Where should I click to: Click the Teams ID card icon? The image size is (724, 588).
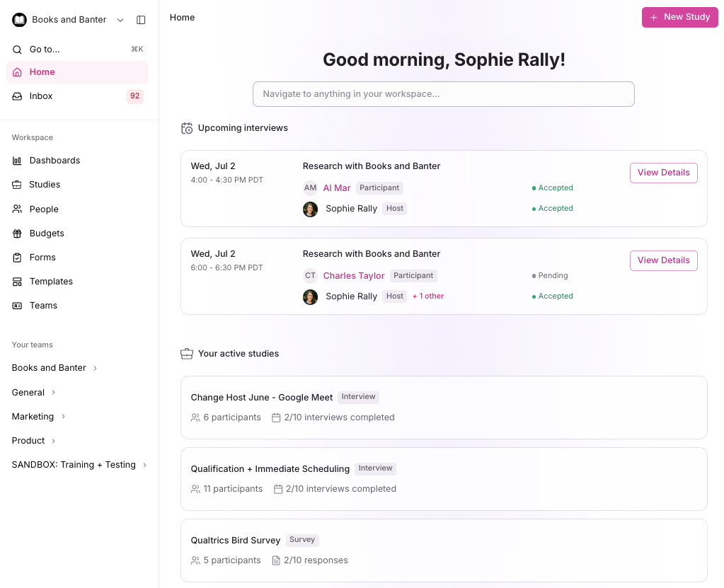17,306
